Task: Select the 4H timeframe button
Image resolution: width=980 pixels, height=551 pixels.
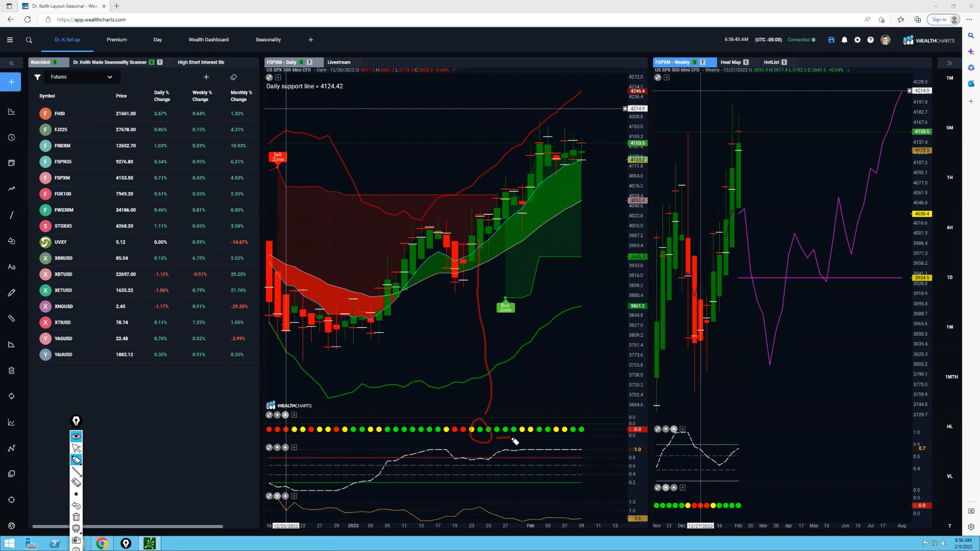Action: [x=950, y=228]
